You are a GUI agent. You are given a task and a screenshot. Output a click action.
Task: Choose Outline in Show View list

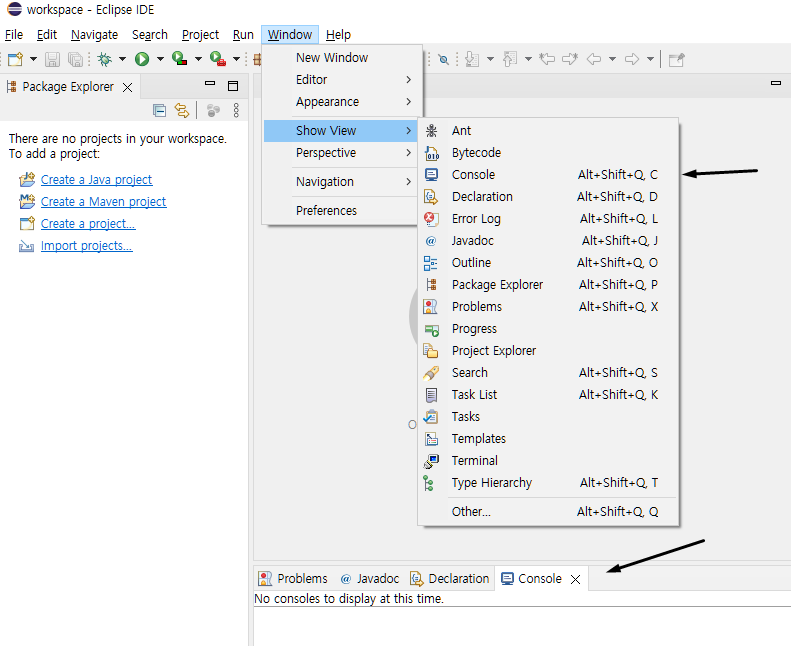click(x=548, y=263)
